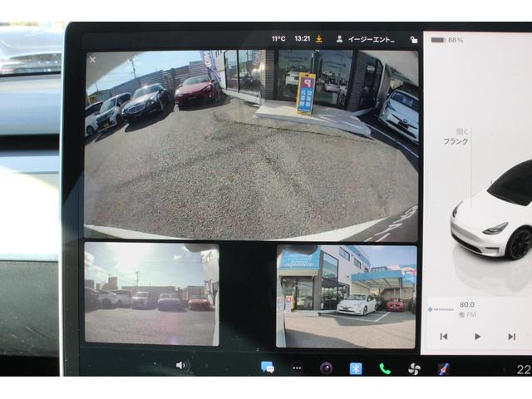
Task: Open the climate fan icon
Action: click(414, 368)
